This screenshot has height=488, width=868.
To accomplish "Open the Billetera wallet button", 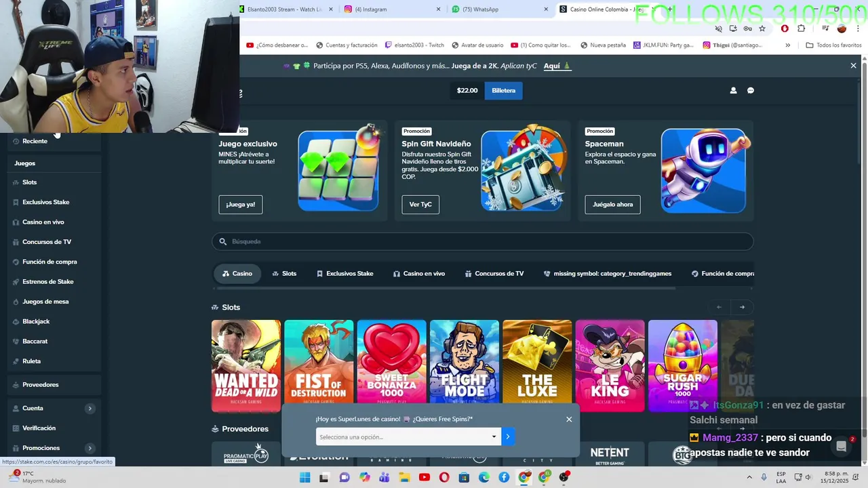I will 503,90.
